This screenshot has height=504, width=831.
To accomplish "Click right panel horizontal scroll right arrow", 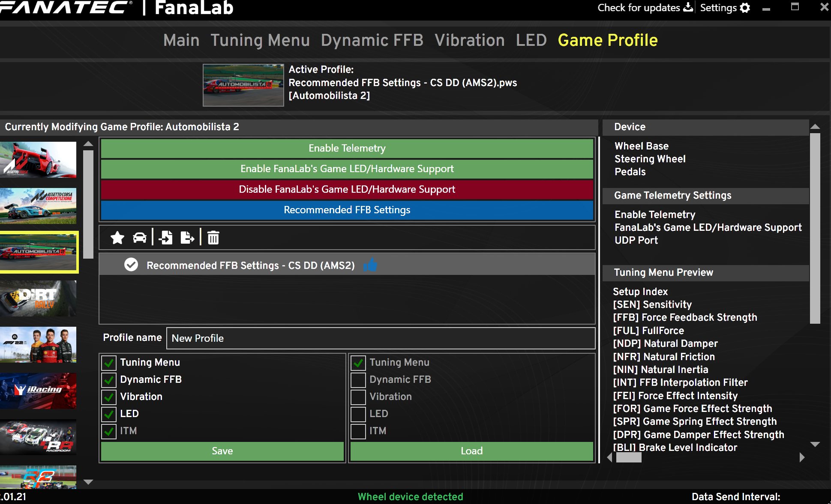I will pos(802,457).
